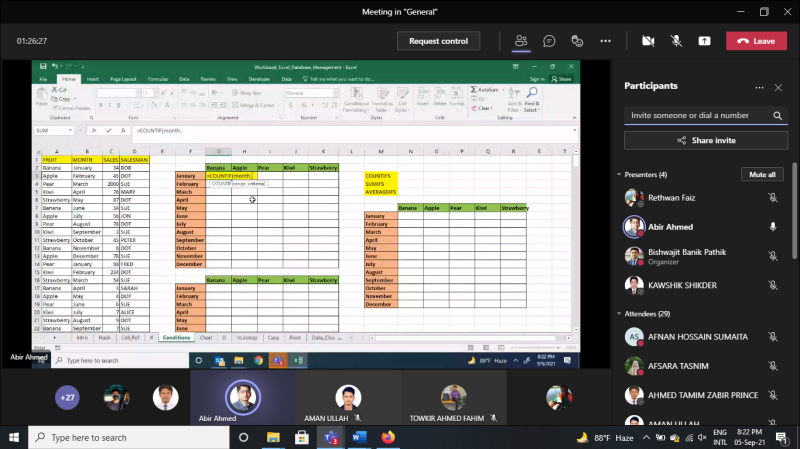Open the reactions menu icon

pyautogui.click(x=577, y=41)
